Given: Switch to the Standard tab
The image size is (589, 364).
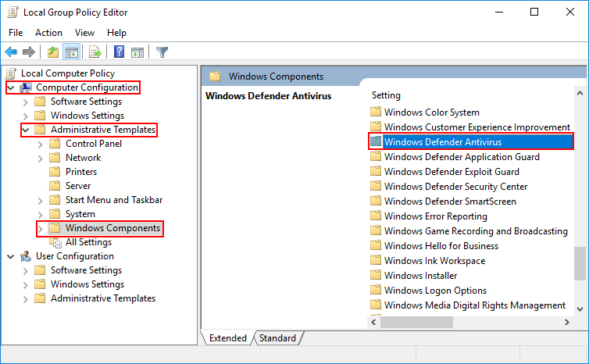Looking at the screenshot, I should [x=277, y=338].
